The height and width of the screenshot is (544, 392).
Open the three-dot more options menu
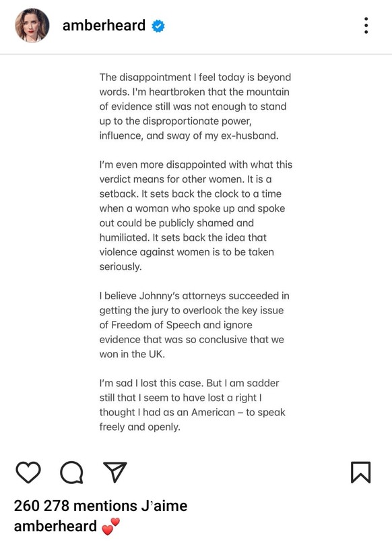click(x=366, y=26)
